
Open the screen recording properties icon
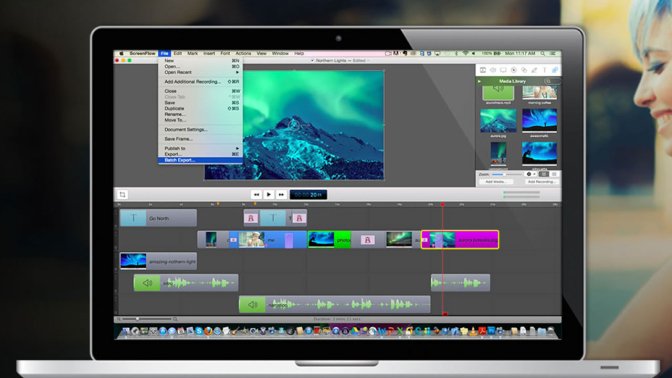(x=503, y=70)
